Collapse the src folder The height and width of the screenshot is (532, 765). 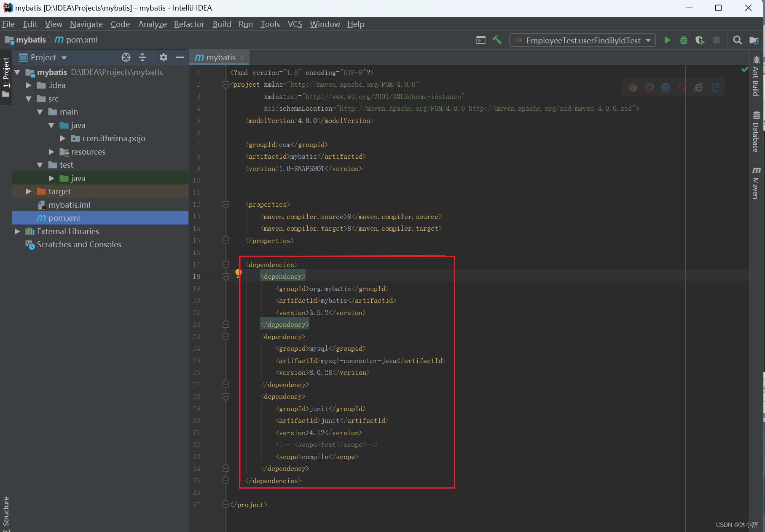point(29,99)
